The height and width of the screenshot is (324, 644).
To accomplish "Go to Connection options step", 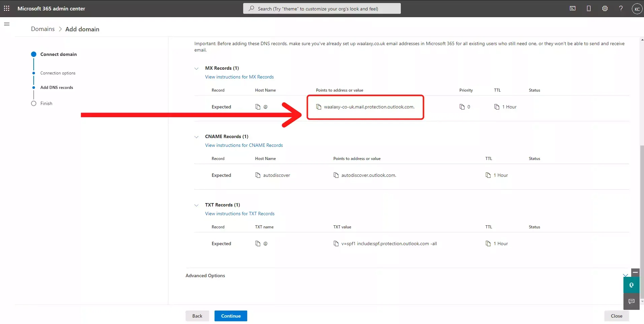I will click(x=58, y=73).
